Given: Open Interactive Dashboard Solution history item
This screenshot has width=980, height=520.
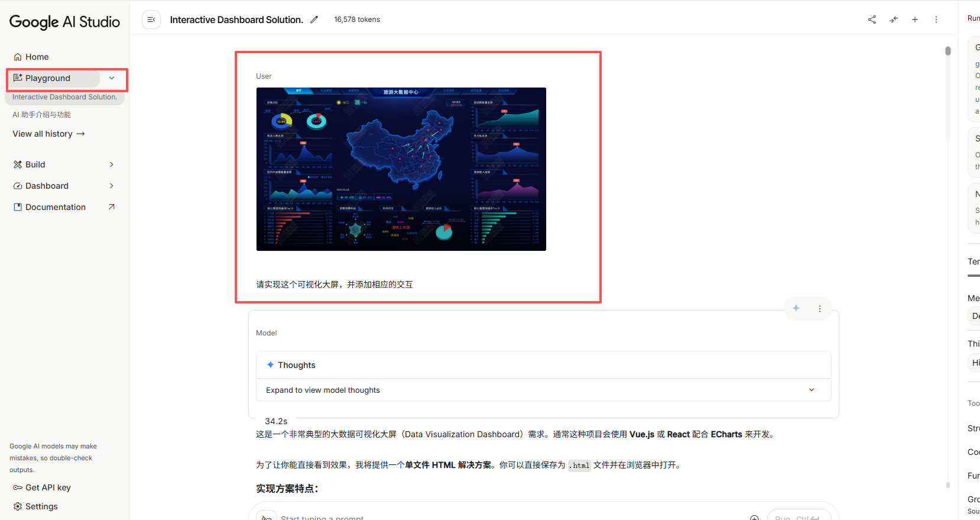Looking at the screenshot, I should coord(64,97).
